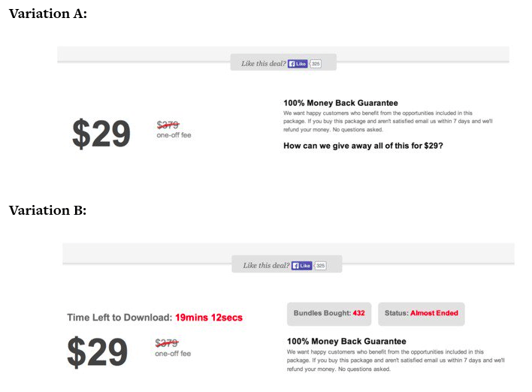Click Money Back Guarantee heading in Variation B
532x392 pixels.
346,342
